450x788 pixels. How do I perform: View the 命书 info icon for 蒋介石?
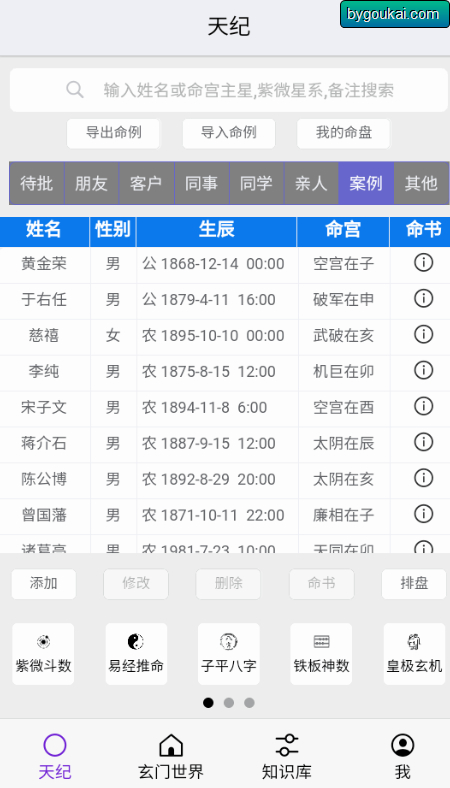coord(423,442)
